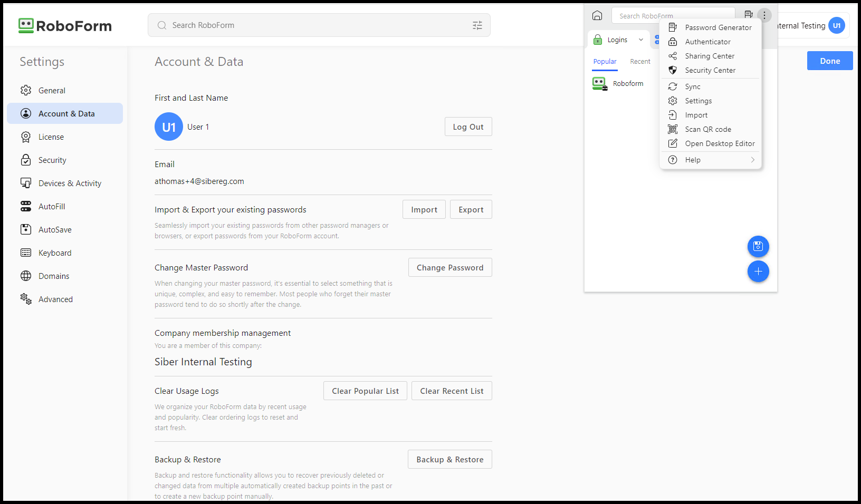The image size is (861, 504).
Task: Click the blue save form floating button
Action: tap(758, 246)
